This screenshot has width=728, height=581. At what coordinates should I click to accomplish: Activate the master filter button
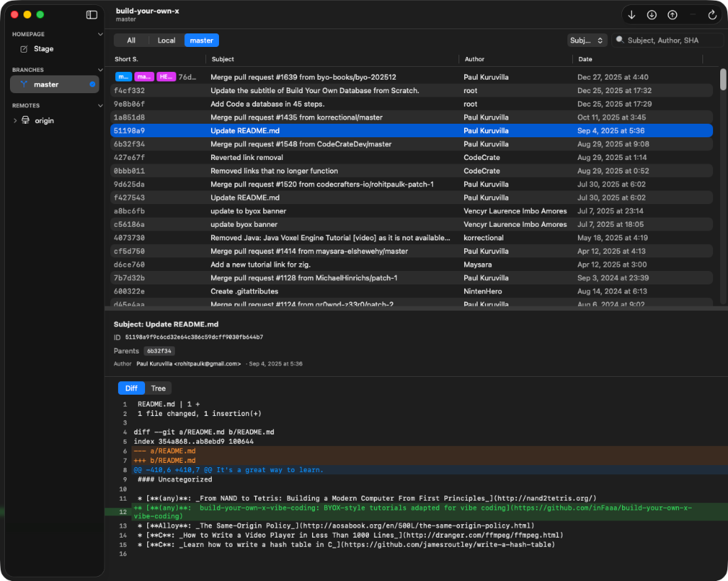point(201,40)
